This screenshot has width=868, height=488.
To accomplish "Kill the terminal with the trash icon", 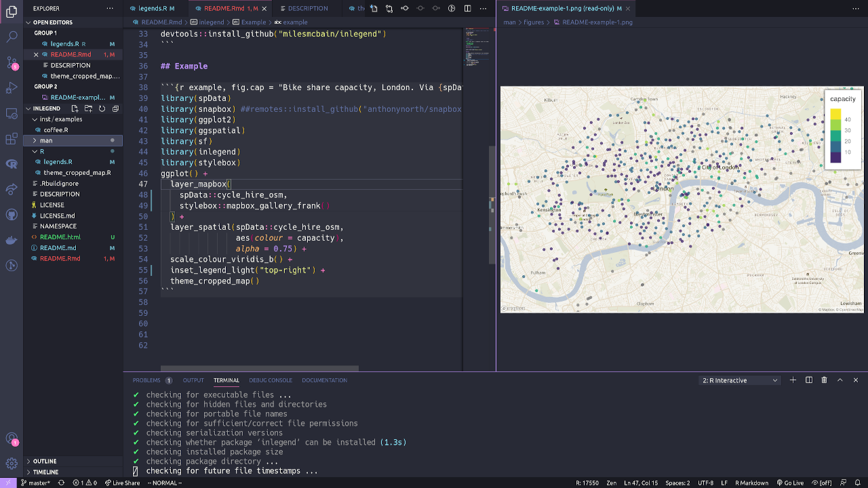I will click(x=824, y=380).
